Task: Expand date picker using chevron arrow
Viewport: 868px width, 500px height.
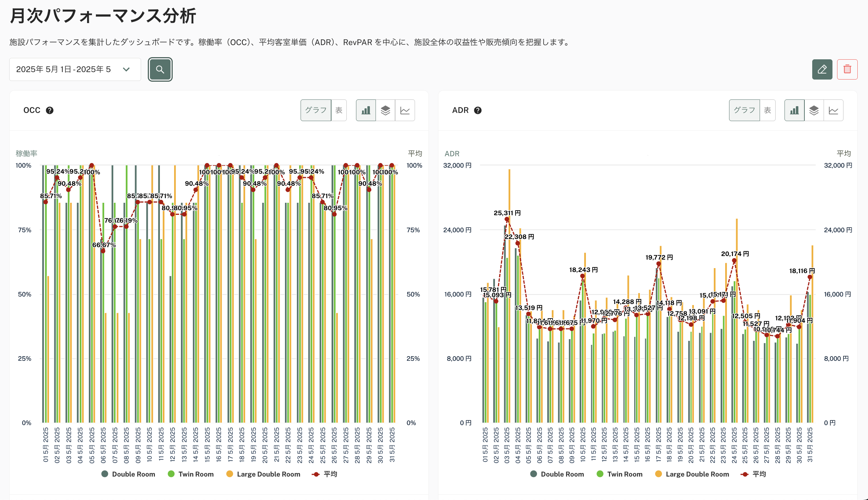Action: [x=126, y=69]
